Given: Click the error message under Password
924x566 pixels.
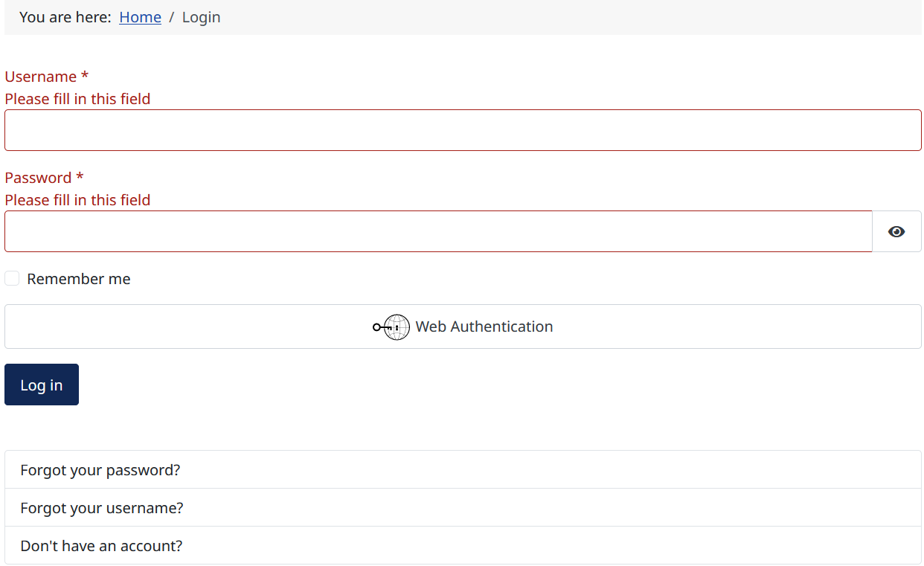Looking at the screenshot, I should (77, 200).
